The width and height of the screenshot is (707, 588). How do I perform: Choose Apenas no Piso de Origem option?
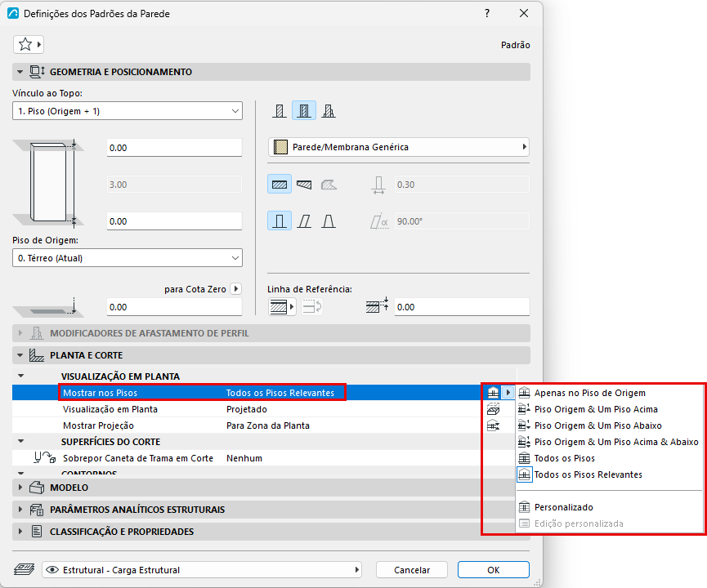(589, 393)
